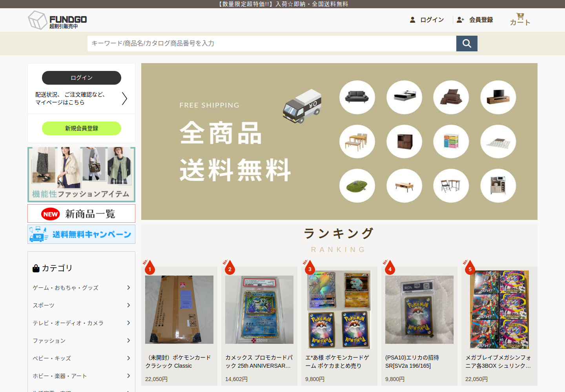Click the FUNDGO logo
This screenshot has width=565, height=392.
click(x=57, y=20)
